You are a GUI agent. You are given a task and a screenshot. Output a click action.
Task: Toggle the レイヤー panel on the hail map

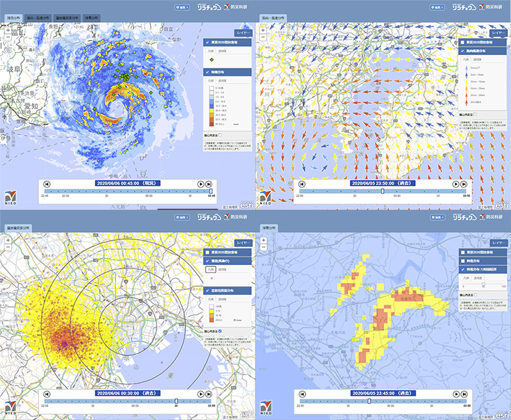[499, 242]
